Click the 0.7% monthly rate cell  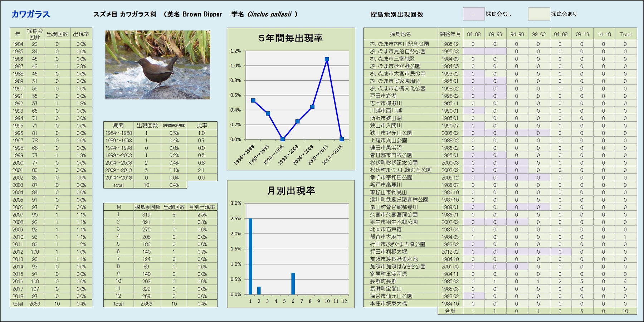(202, 252)
